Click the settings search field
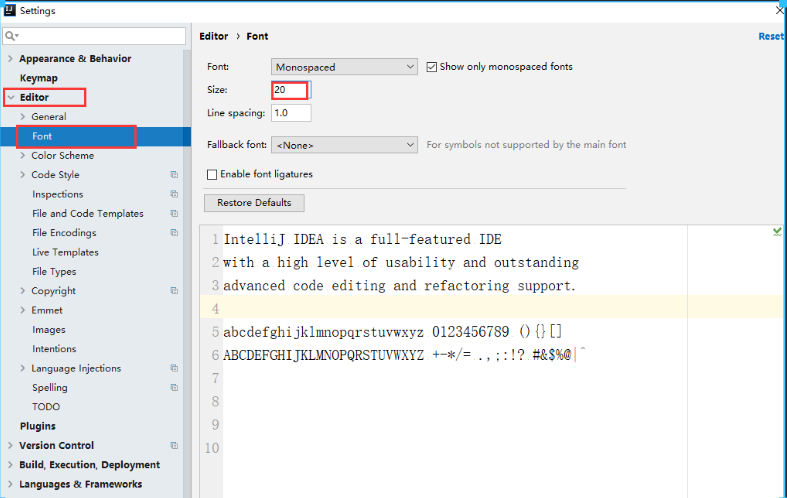 (x=94, y=36)
